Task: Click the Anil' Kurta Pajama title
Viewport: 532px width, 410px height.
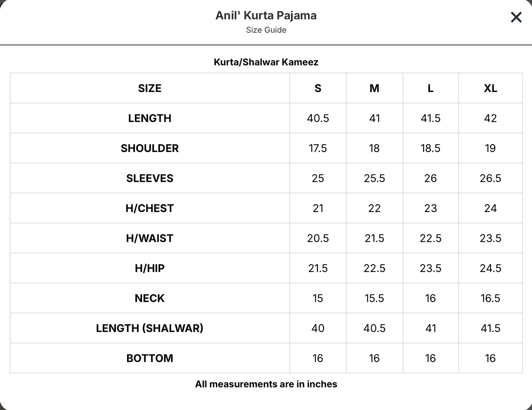Action: point(266,15)
